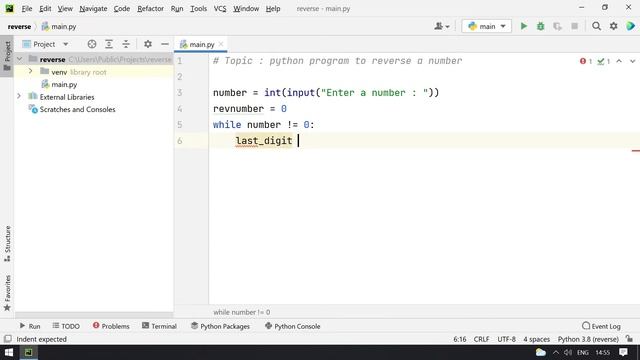Run the main configuration
This screenshot has width=640, height=360.
pos(524,26)
